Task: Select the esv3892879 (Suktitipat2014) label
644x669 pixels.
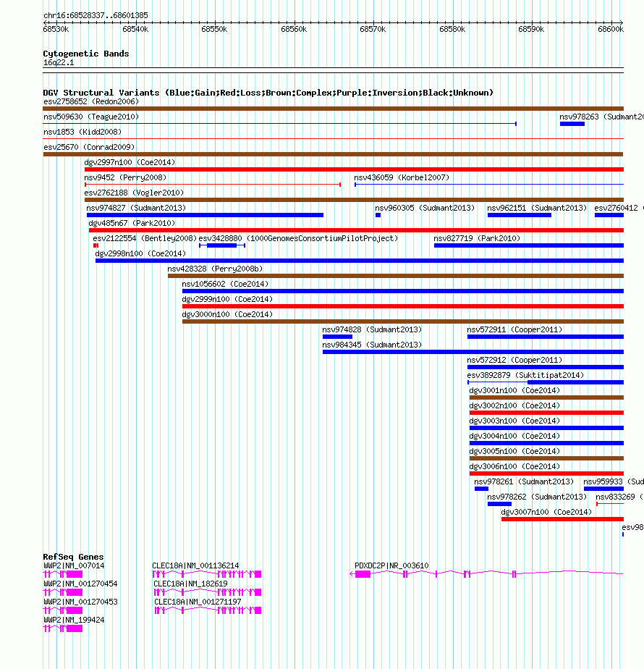Action: [x=525, y=376]
